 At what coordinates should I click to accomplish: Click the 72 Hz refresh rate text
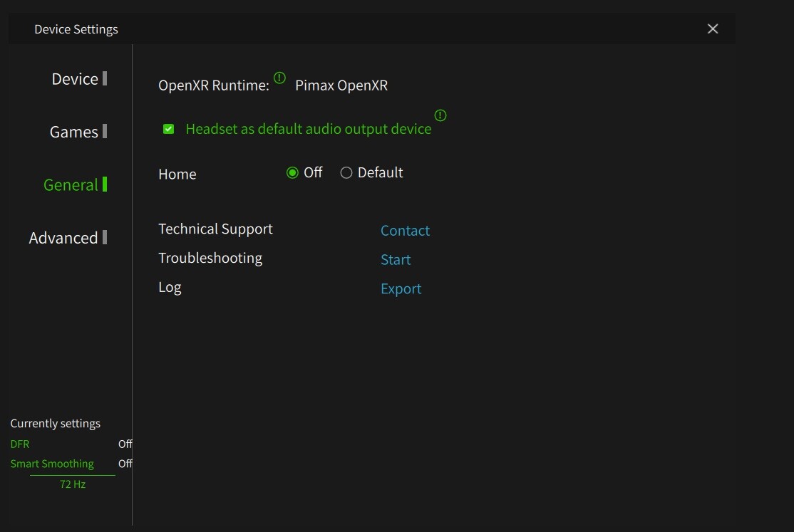73,484
